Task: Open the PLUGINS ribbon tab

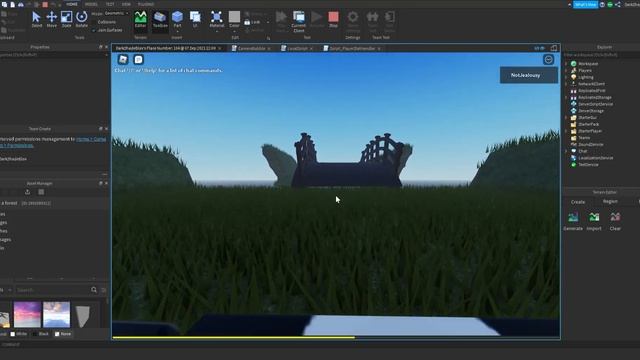Action: pyautogui.click(x=146, y=4)
